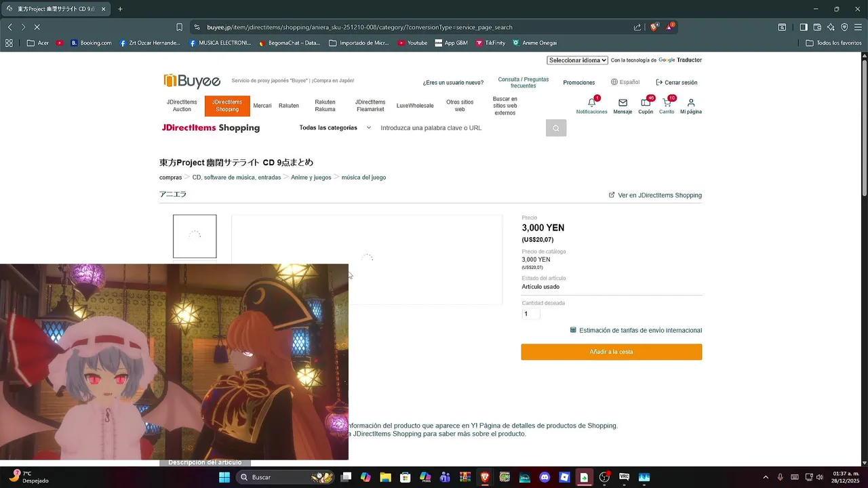Image resolution: width=868 pixels, height=488 pixels.
Task: Go forward in browser history
Action: [x=23, y=27]
